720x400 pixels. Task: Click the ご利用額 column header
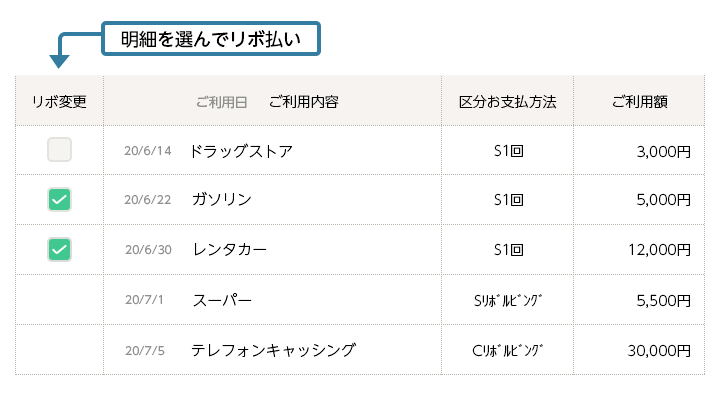640,101
